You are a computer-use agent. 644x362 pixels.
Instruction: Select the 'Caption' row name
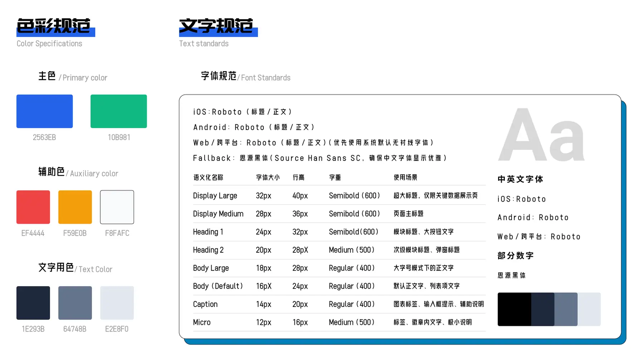[205, 304]
